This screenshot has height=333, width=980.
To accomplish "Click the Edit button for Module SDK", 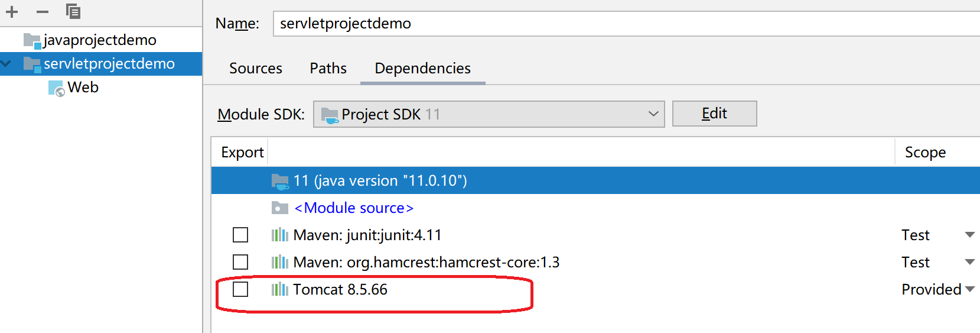I will tap(714, 114).
